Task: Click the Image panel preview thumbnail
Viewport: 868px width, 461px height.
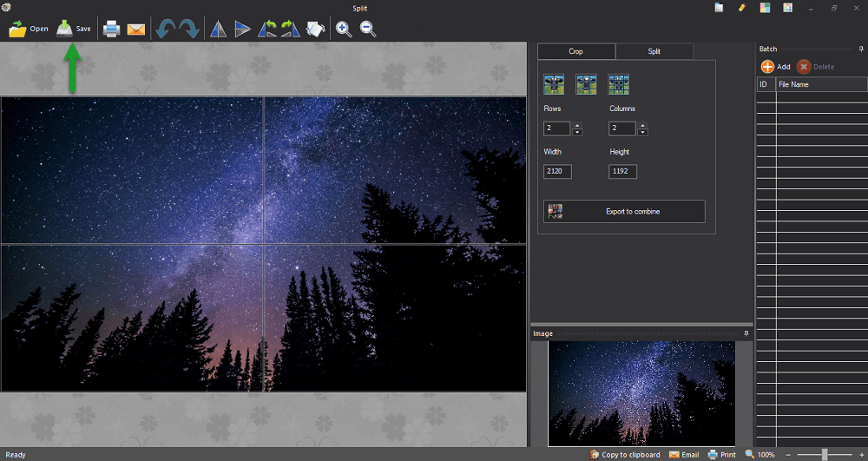Action: pos(641,393)
